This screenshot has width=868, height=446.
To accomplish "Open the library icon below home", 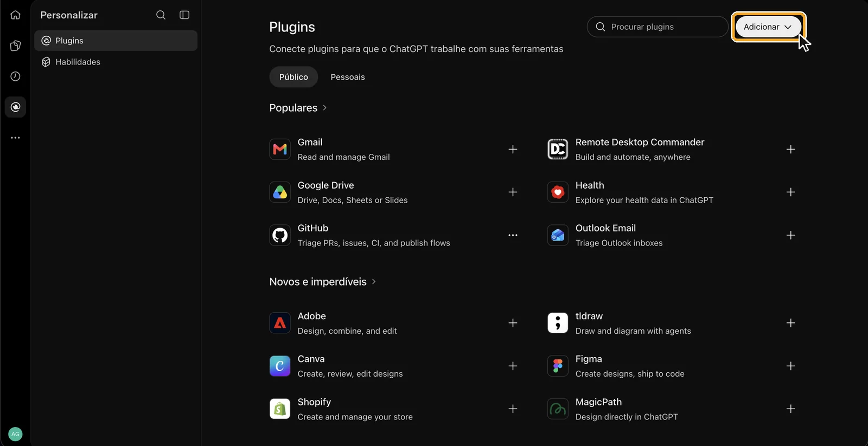I will coord(15,46).
